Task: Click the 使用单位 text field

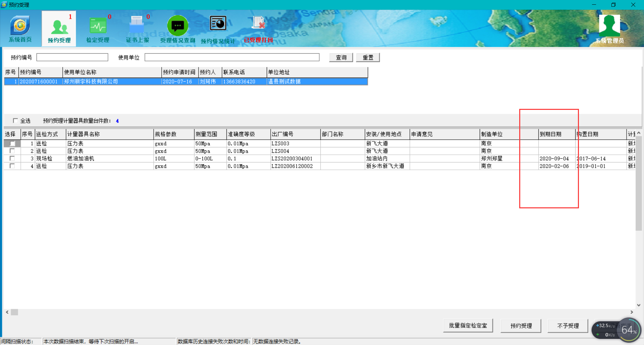Action: pyautogui.click(x=232, y=58)
